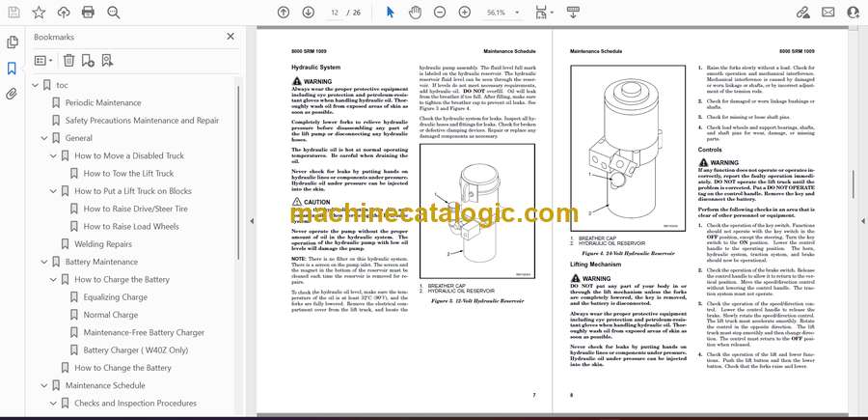Click the 12-Volt Hydraulic Reservoir figure
Screen dimensions: 868x420
[477, 211]
